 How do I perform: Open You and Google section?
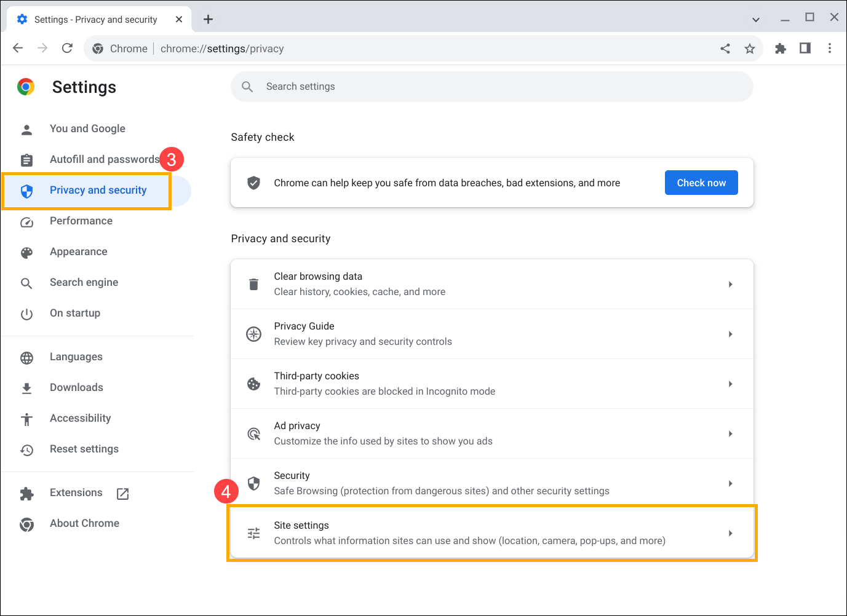tap(87, 128)
